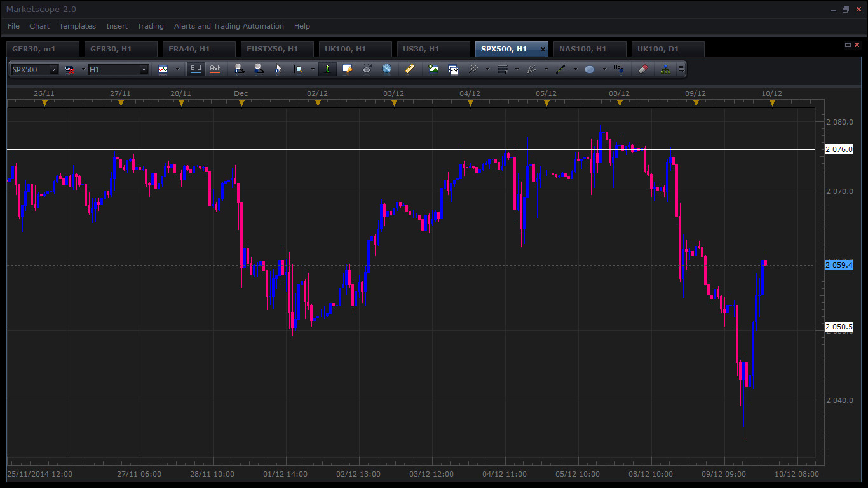Image resolution: width=868 pixels, height=488 pixels.
Task: Click the first add-trader icon with plus
Action: tap(239, 69)
